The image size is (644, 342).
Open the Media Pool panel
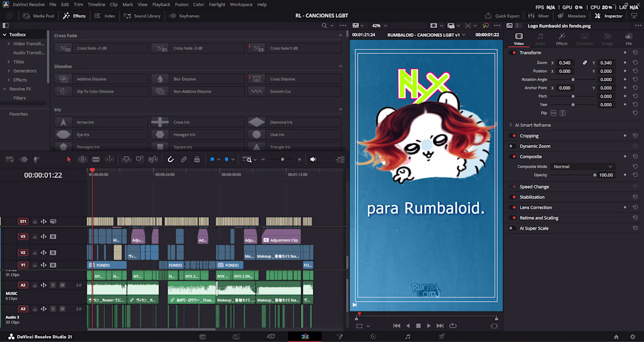click(x=39, y=16)
